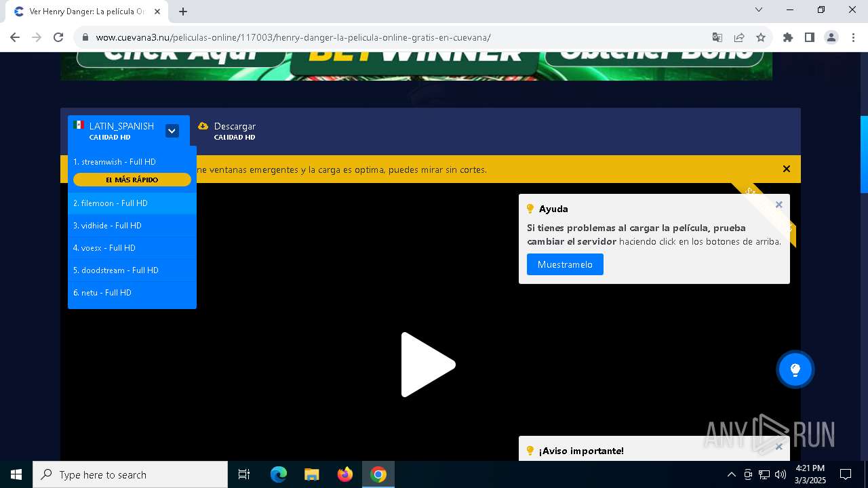Dismiss the yellow notice banner
Viewport: 868px width, 488px height.
point(787,169)
